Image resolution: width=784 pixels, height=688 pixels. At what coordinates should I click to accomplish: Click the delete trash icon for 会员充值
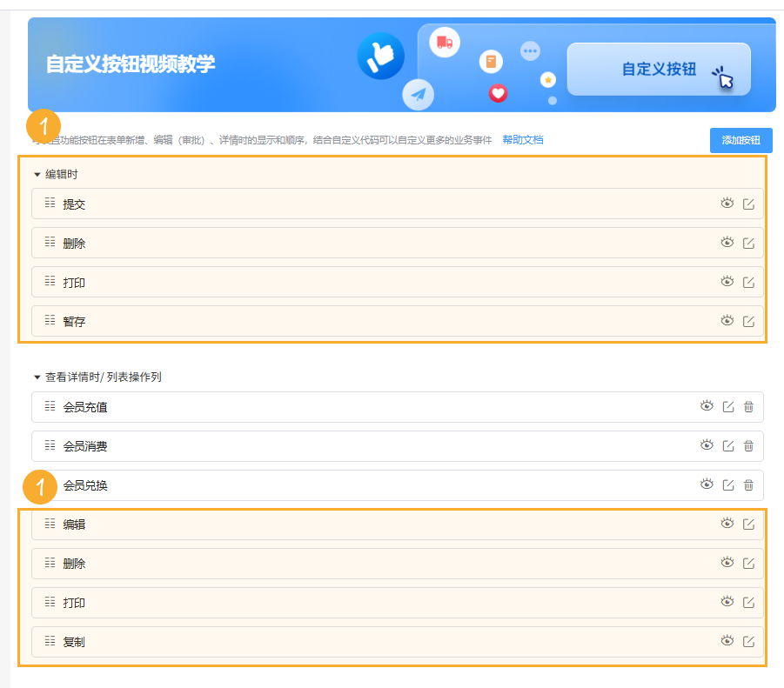tap(748, 406)
